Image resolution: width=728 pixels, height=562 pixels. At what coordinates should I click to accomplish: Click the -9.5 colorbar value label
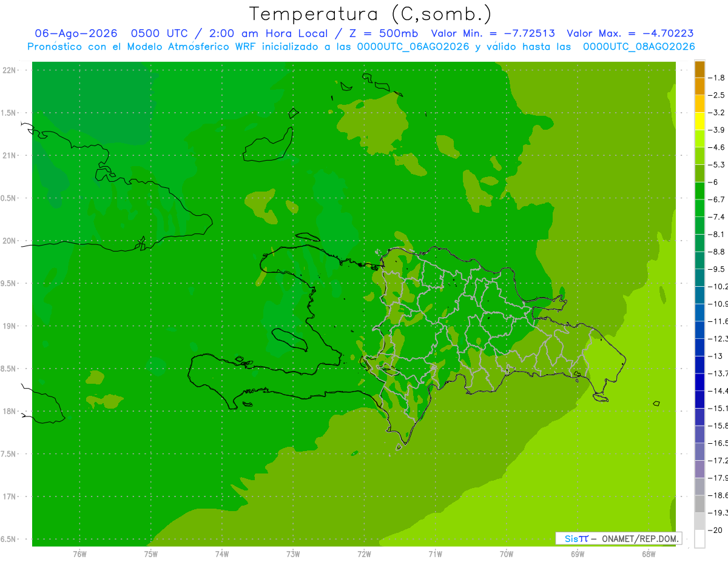point(716,269)
